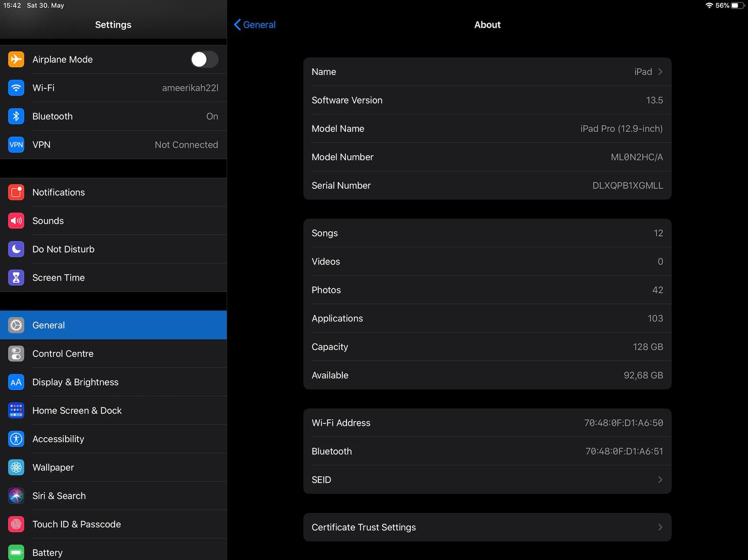The height and width of the screenshot is (560, 748).
Task: Tap the device Name label
Action: 324,72
